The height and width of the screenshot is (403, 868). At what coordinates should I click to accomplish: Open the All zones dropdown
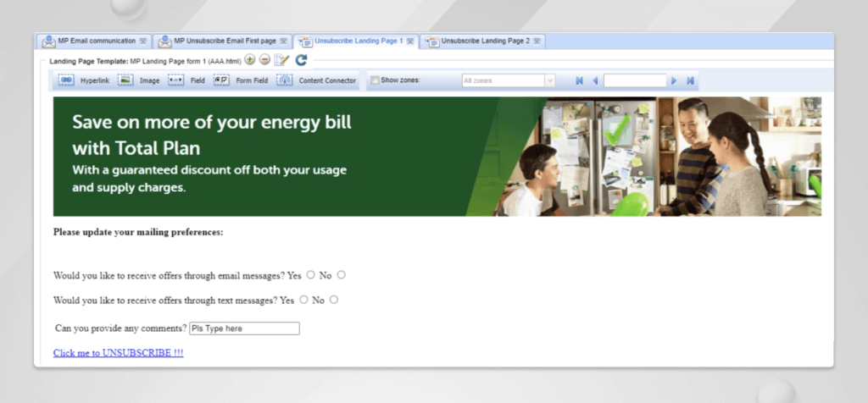[508, 80]
